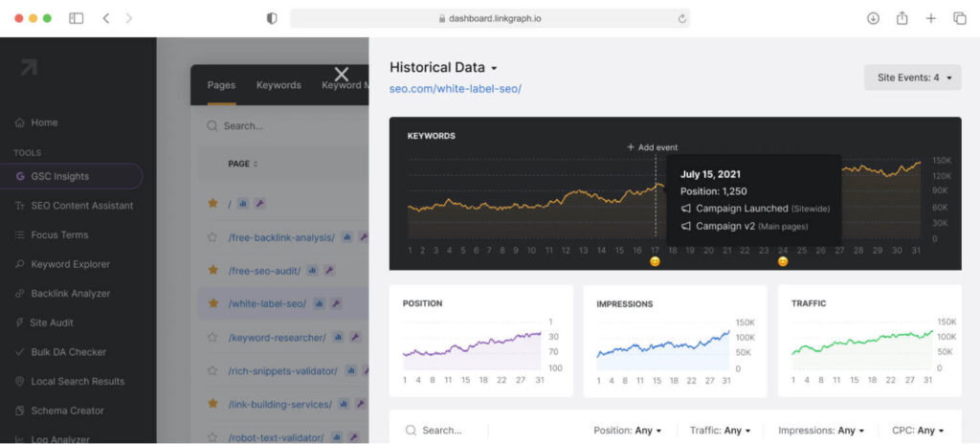Screen dimensions: 980x444
Task: Click the LinkGraph arrow logo
Action: (28, 68)
